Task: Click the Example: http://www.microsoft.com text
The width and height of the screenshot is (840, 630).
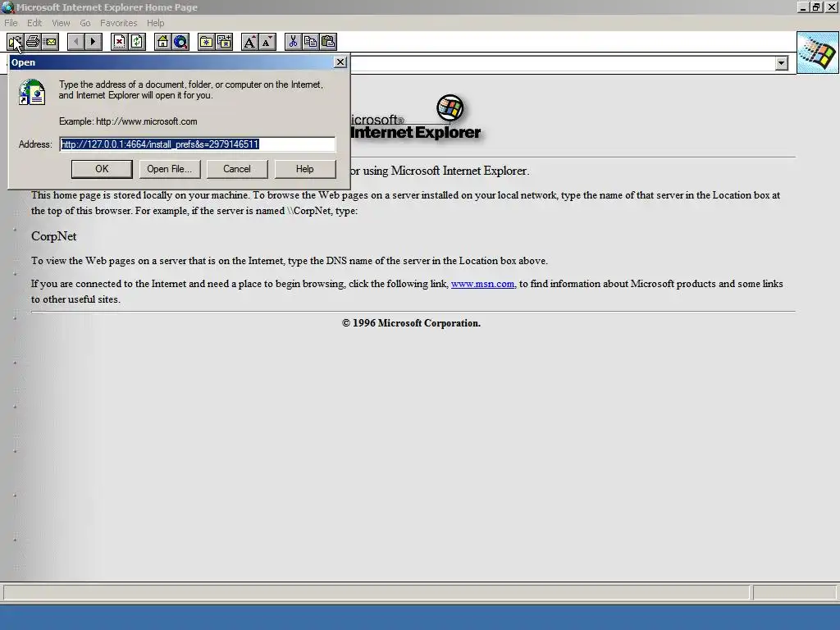Action: tap(128, 121)
